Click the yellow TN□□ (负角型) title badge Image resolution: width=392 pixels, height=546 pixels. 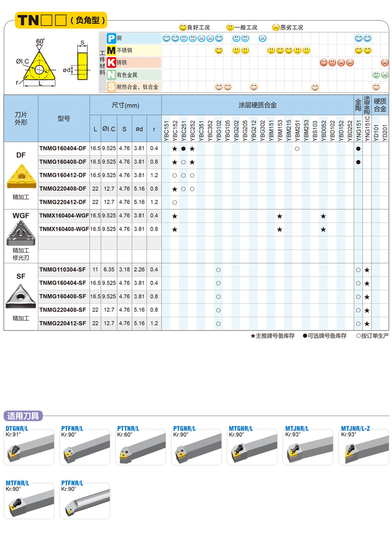61,20
